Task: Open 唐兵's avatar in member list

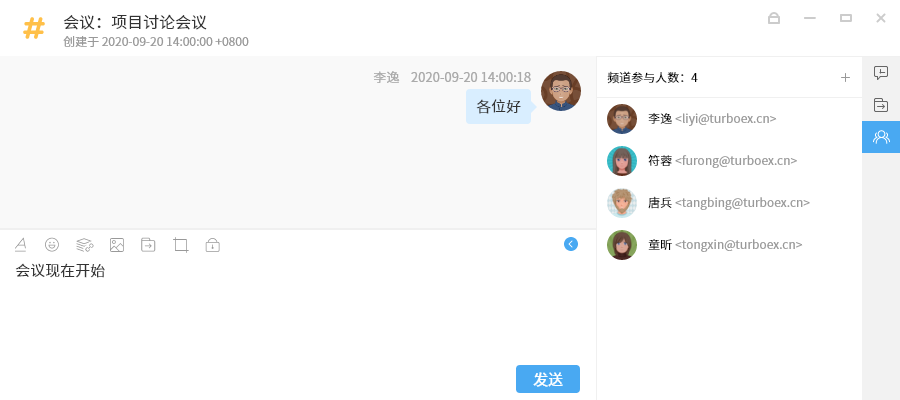Action: [x=622, y=203]
